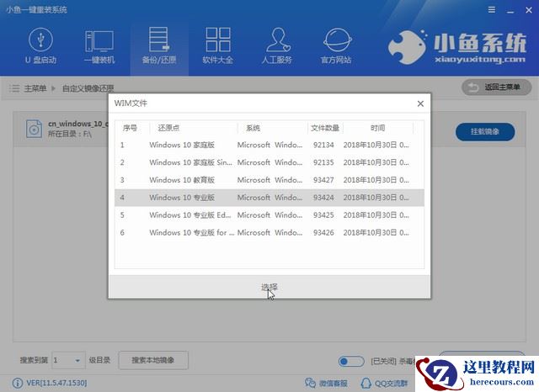This screenshot has height=392, width=539.
Task: Open QQ交流群 link
Action: 384,383
